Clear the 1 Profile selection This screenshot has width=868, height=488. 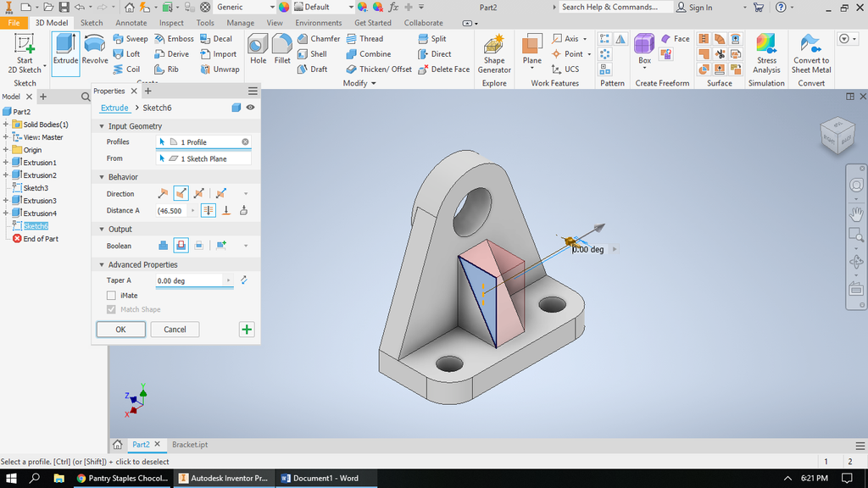coord(245,142)
